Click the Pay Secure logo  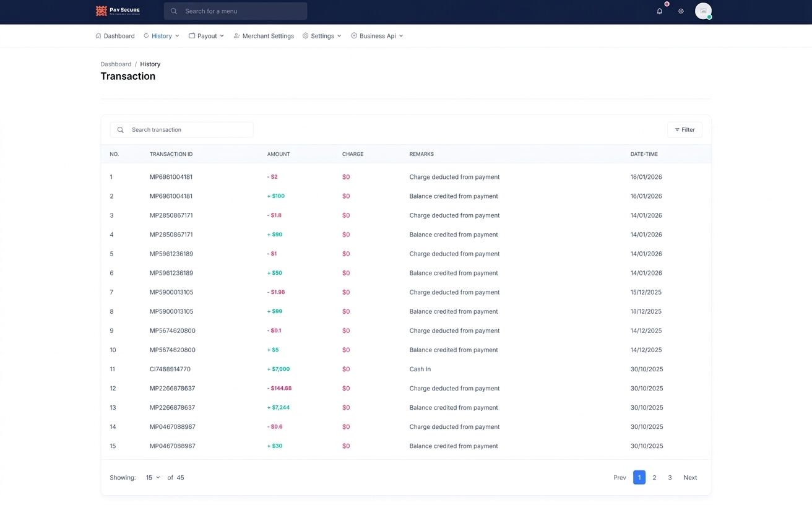coord(118,11)
